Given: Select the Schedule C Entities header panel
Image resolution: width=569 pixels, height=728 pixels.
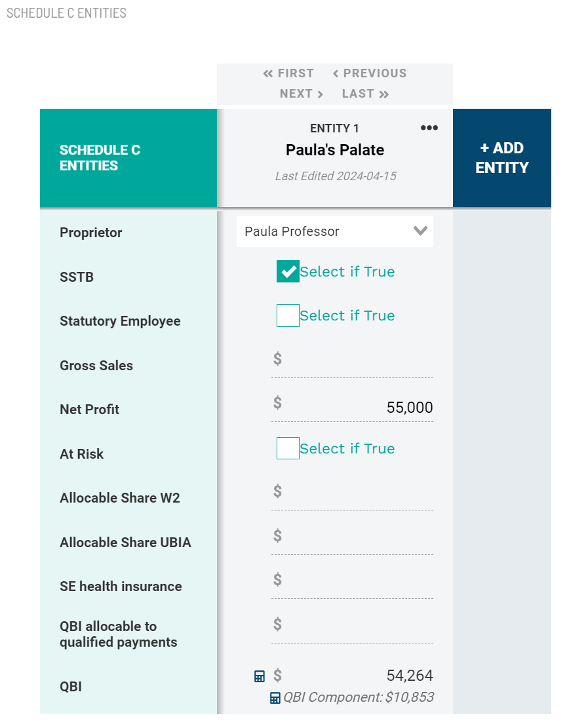Looking at the screenshot, I should point(128,157).
